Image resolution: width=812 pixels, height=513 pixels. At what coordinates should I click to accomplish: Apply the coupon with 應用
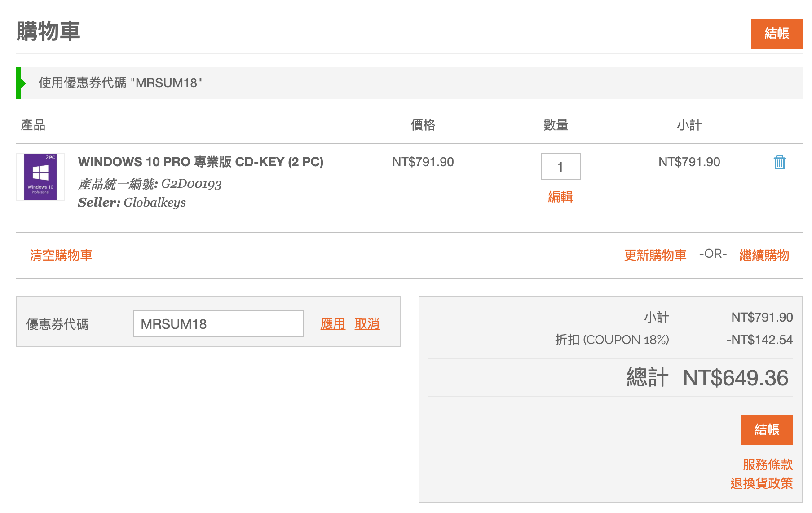(333, 323)
